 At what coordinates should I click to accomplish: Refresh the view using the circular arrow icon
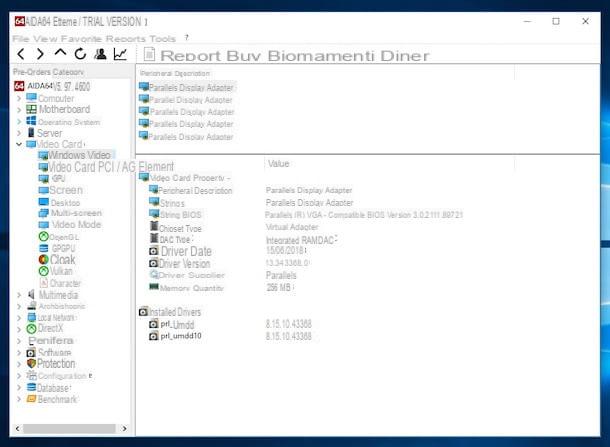coord(81,54)
